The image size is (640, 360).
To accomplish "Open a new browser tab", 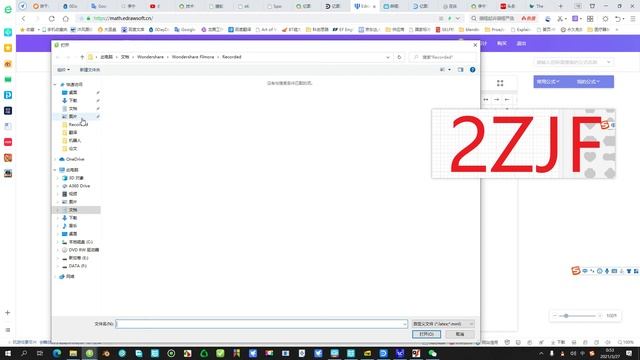I will tap(560, 6).
